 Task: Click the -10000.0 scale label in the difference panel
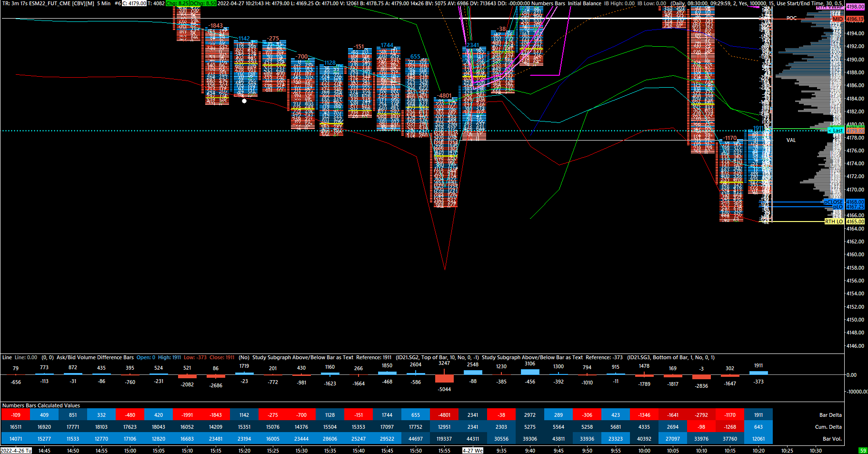coord(857,392)
